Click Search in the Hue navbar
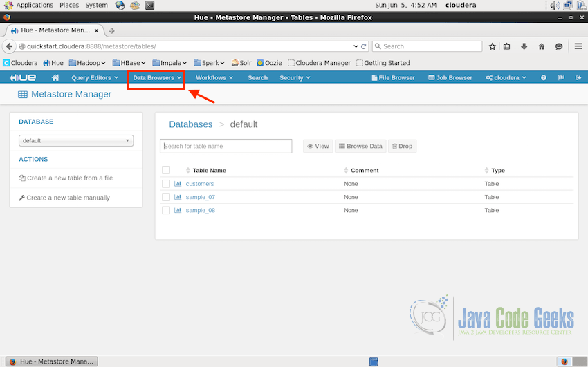The image size is (588, 367). coord(257,77)
